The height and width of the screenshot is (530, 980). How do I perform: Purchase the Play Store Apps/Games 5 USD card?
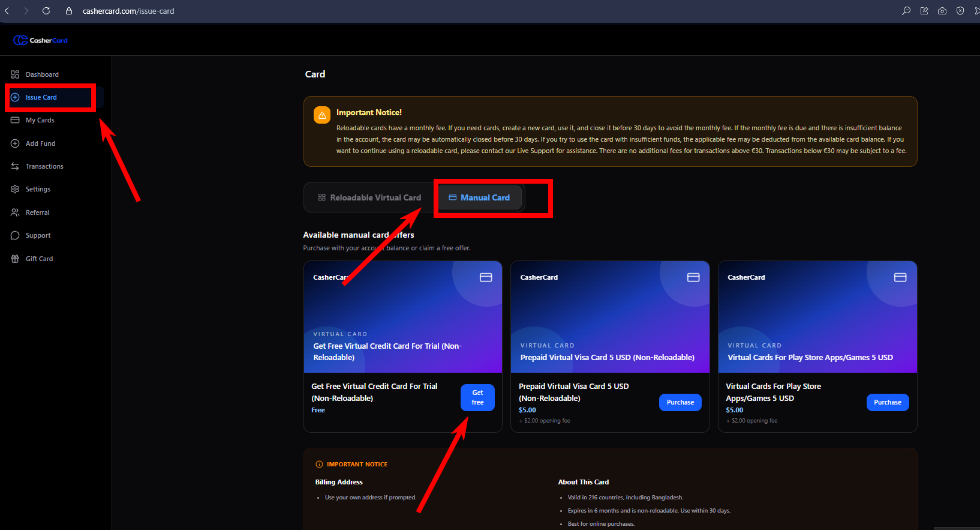pyautogui.click(x=888, y=402)
